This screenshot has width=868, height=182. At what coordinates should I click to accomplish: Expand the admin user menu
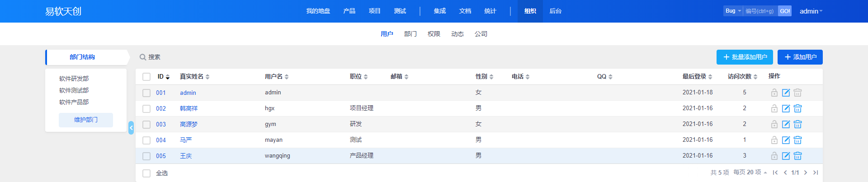(811, 11)
